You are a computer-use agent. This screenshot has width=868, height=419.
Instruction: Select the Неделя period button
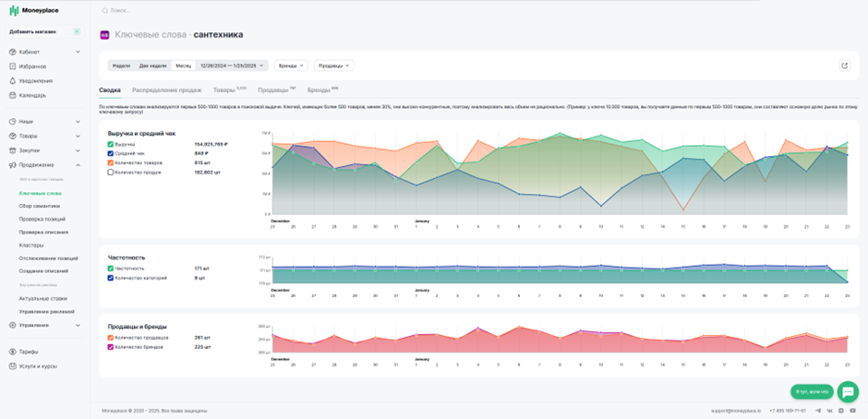pyautogui.click(x=121, y=66)
